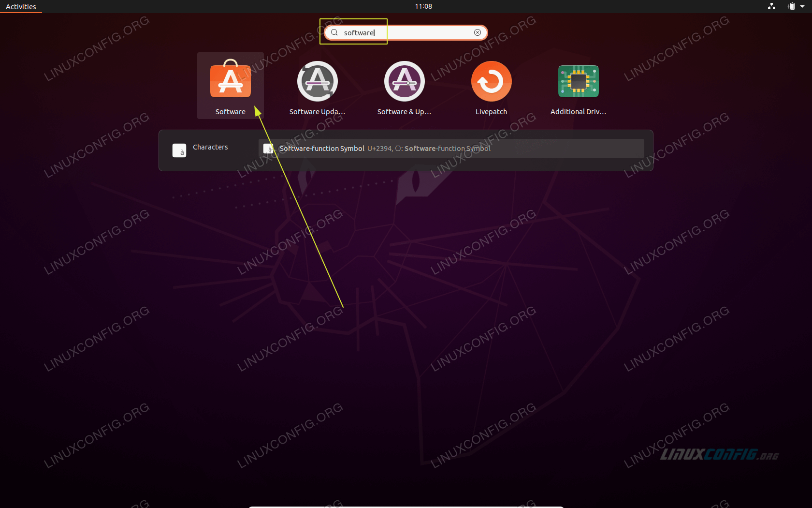Clear the search text with the X button
The image size is (812, 508).
(478, 32)
